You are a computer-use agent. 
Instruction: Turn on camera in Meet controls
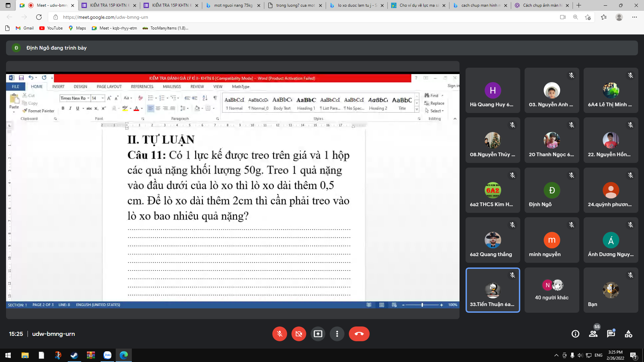299,334
